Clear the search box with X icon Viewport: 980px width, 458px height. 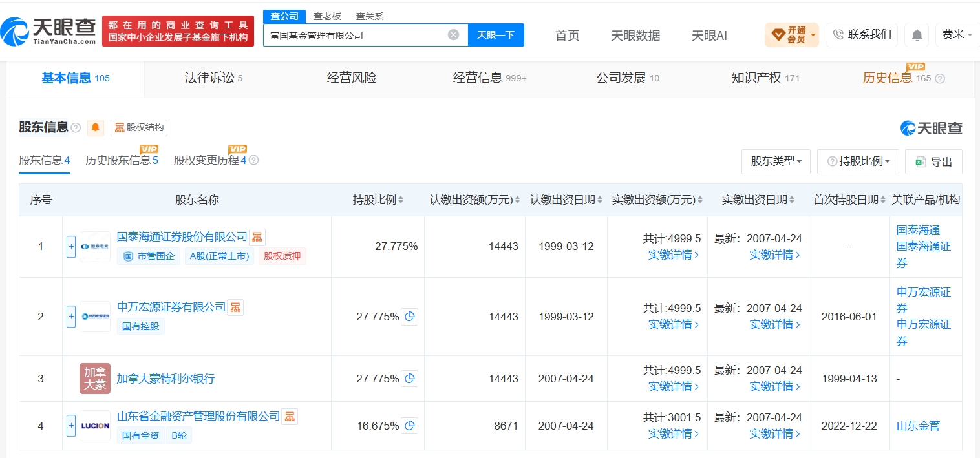454,35
